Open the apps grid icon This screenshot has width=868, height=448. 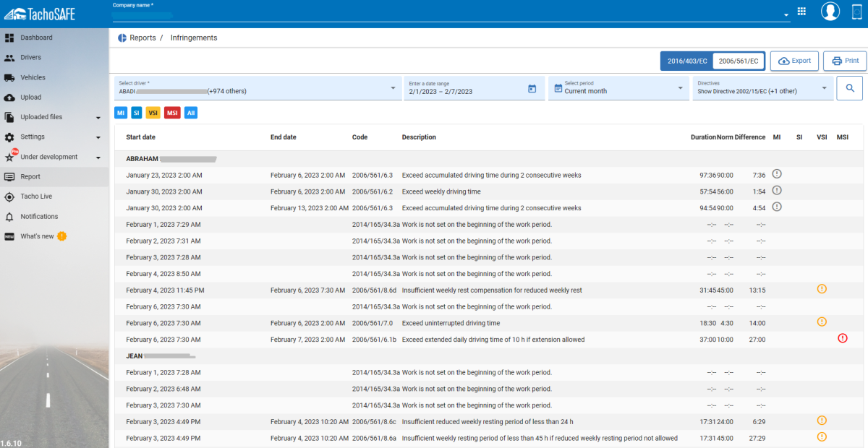pyautogui.click(x=801, y=12)
